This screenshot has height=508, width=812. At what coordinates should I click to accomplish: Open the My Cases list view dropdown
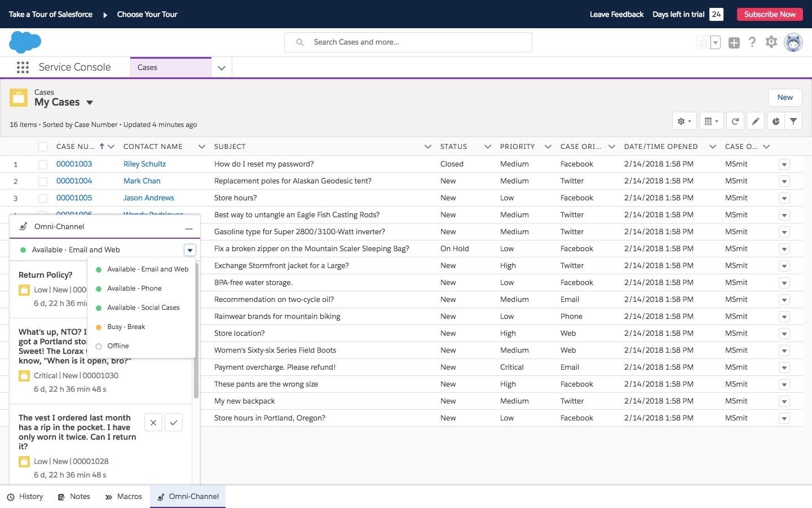pos(90,103)
